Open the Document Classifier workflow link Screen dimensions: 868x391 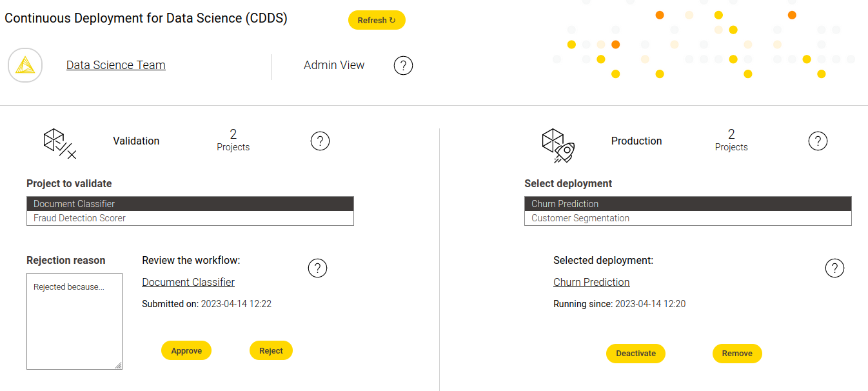188,282
